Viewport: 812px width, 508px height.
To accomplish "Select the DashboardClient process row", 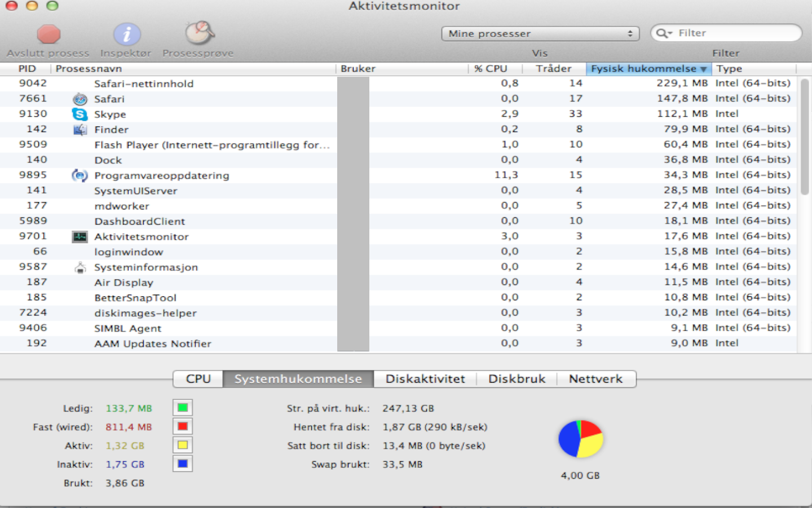I will tap(398, 221).
